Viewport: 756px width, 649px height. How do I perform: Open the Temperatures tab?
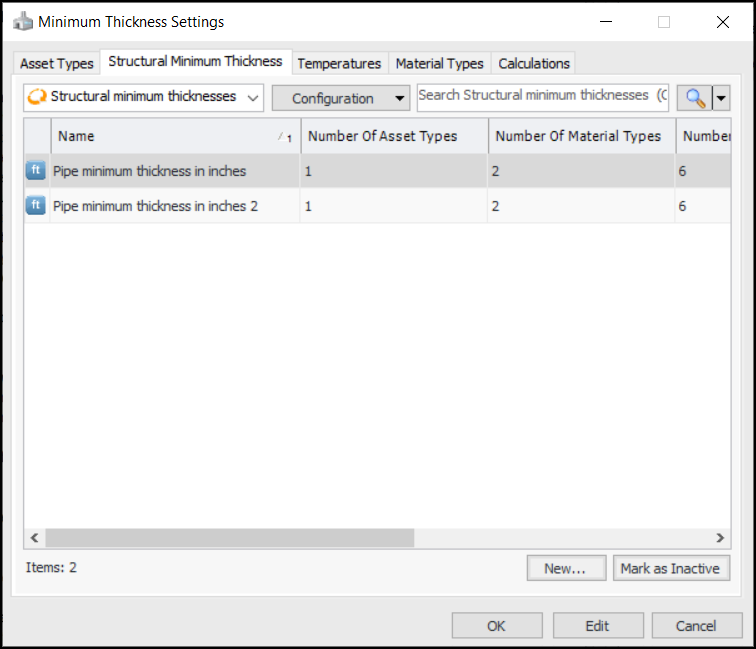[x=339, y=63]
